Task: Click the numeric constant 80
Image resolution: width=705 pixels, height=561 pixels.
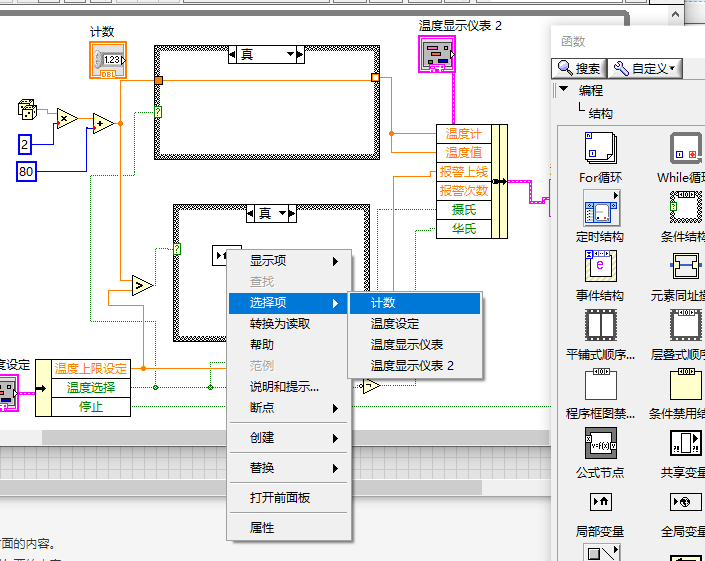Action: [x=26, y=171]
